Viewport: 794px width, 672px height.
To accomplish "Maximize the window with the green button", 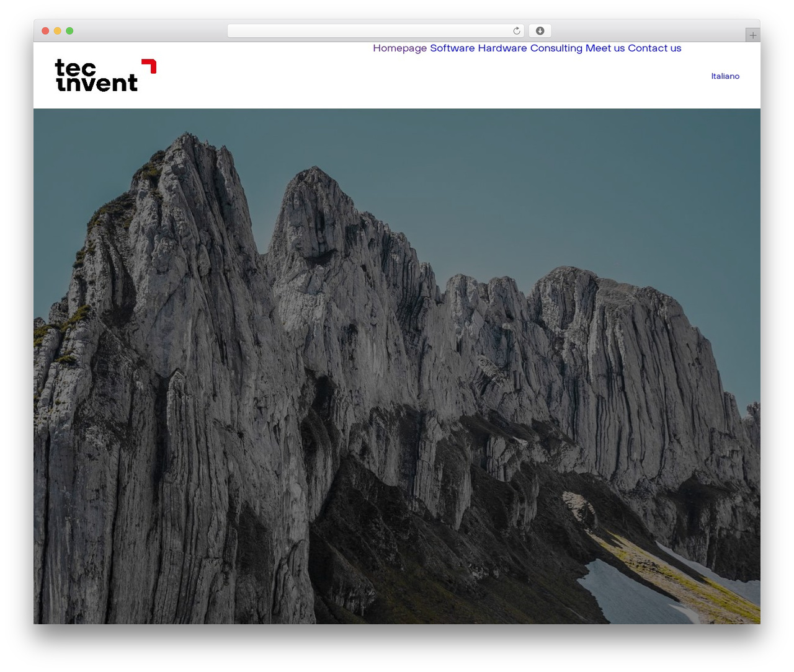I will pyautogui.click(x=69, y=31).
